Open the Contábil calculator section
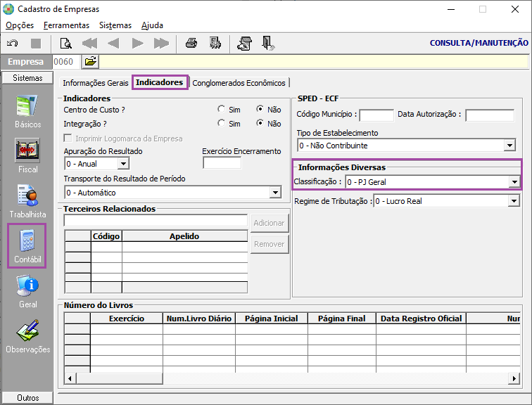Image resolution: width=532 pixels, height=405 pixels. [27, 246]
